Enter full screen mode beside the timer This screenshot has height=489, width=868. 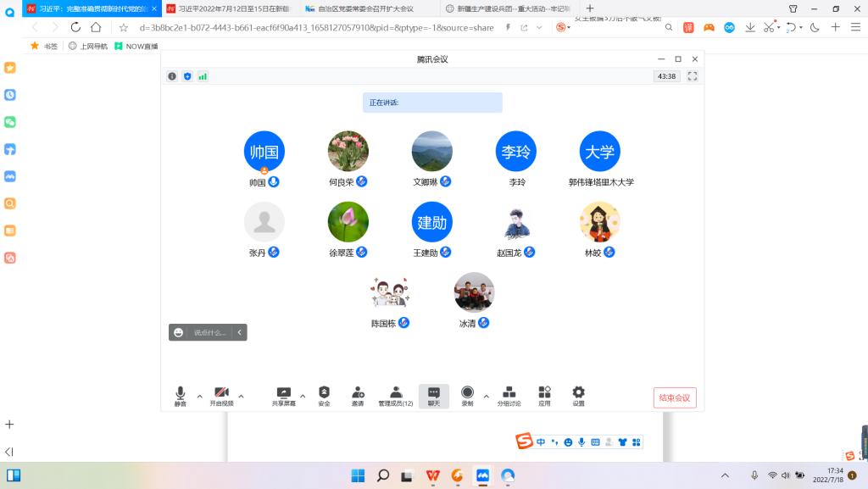coord(693,76)
